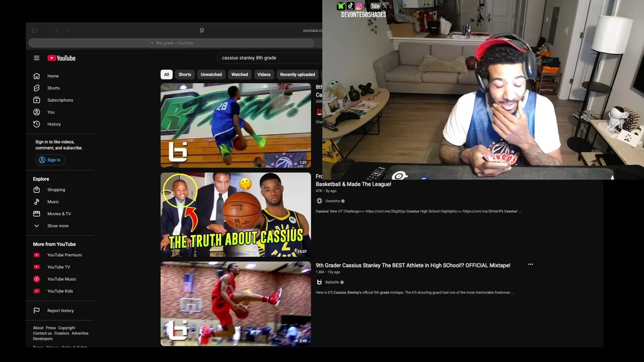Click the YouTube Music icon

(x=36, y=279)
